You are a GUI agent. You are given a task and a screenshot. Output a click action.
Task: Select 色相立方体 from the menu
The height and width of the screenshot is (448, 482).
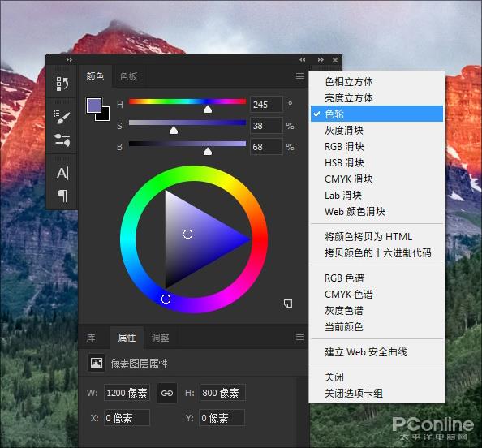coord(377,81)
